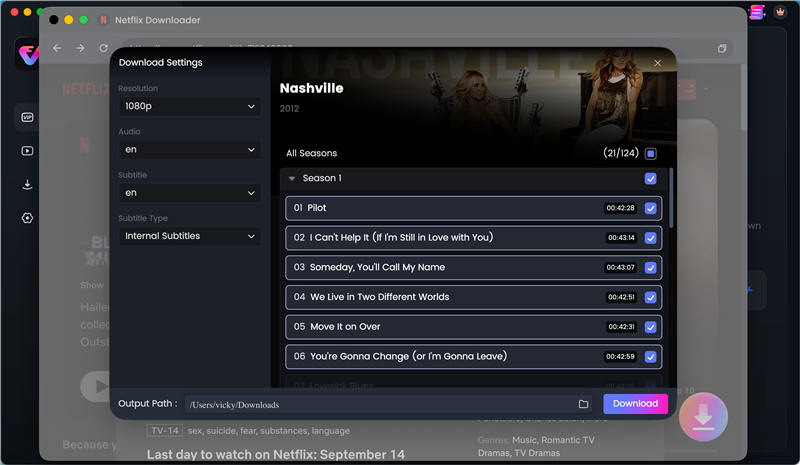Collapse the Season 1 episode list
Viewport: 800px width, 465px height.
pos(292,179)
